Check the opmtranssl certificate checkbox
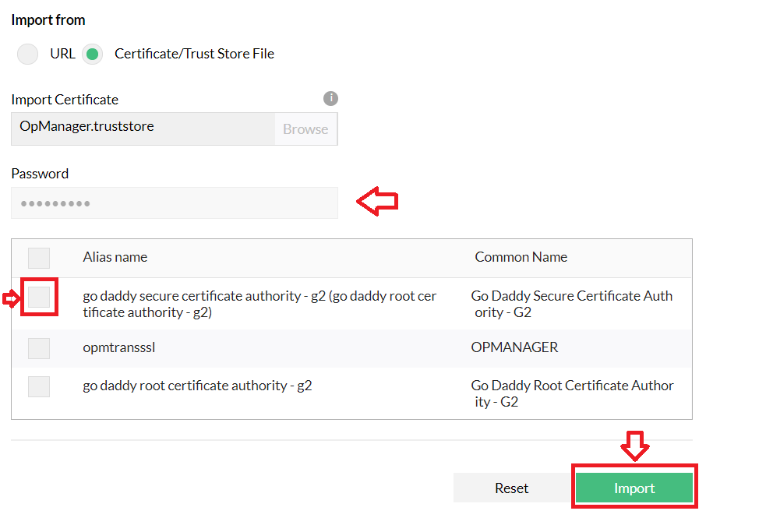 click(x=38, y=348)
